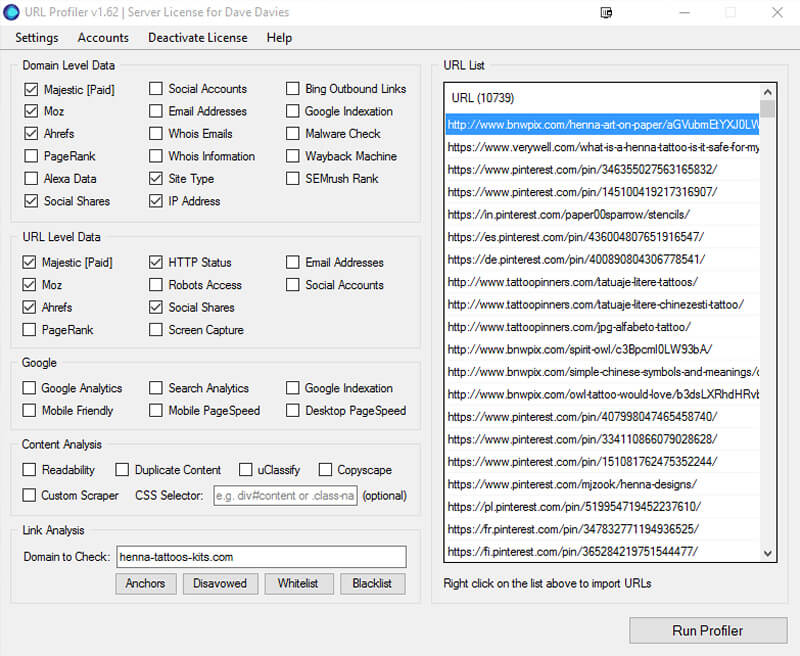The height and width of the screenshot is (656, 800).
Task: Start the Run Profiler button
Action: coord(708,630)
